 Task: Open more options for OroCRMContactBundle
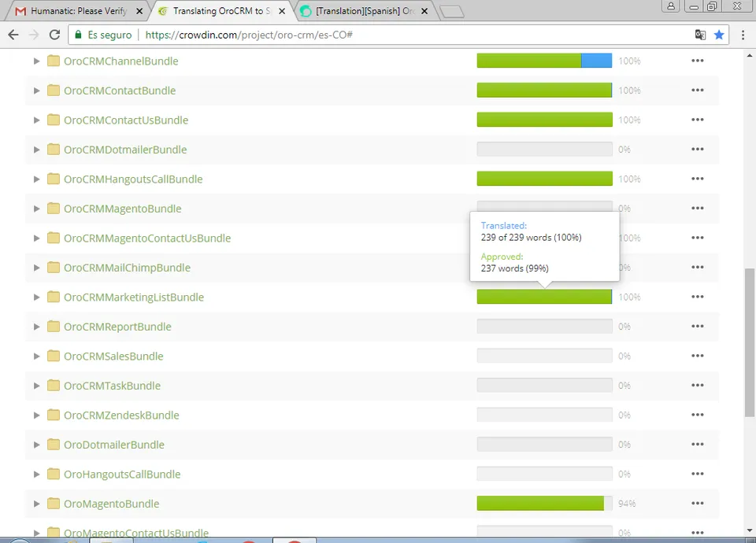pos(697,90)
